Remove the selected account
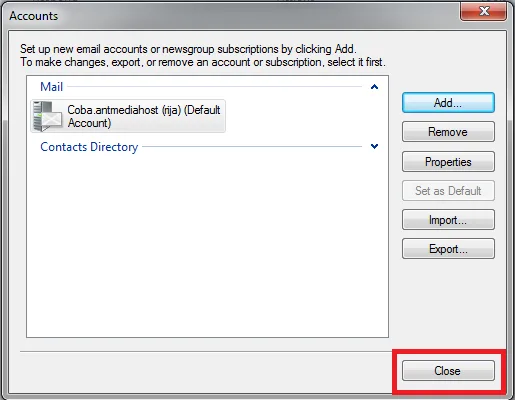Screen dimensions: 515x400 (448, 132)
